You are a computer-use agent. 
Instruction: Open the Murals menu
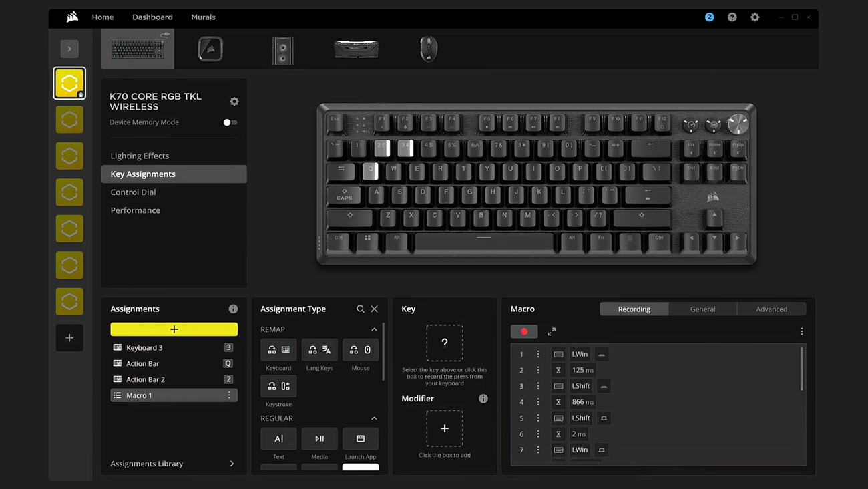pyautogui.click(x=203, y=17)
